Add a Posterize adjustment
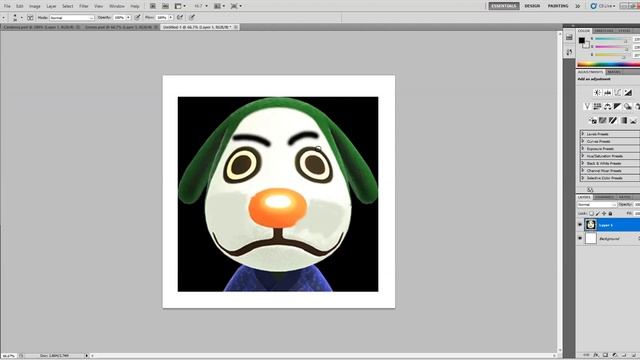Image resolution: width=640 pixels, height=360 pixels. [602, 120]
